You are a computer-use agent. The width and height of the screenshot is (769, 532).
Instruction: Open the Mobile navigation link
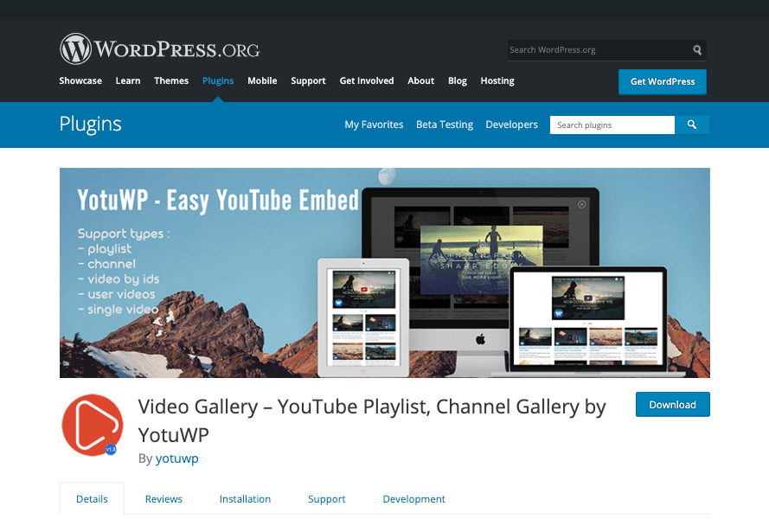click(262, 81)
